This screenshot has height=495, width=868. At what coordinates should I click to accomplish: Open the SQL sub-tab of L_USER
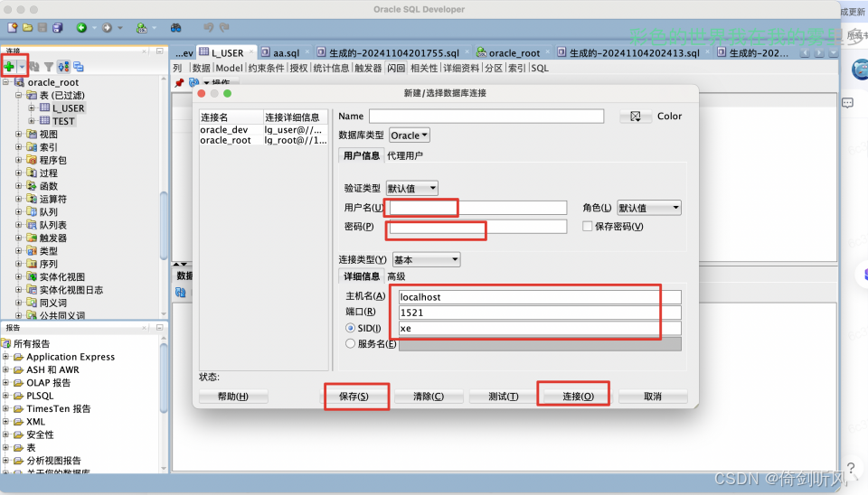click(x=540, y=68)
